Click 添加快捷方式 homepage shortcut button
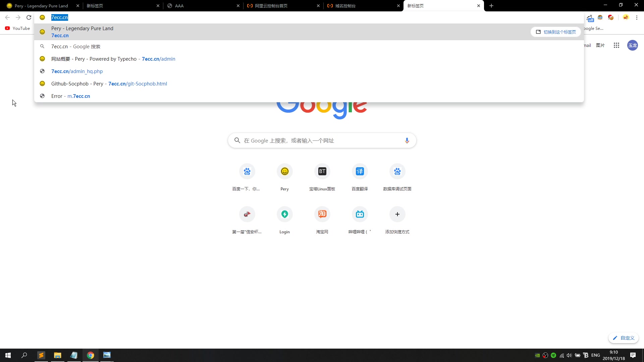 (x=397, y=214)
